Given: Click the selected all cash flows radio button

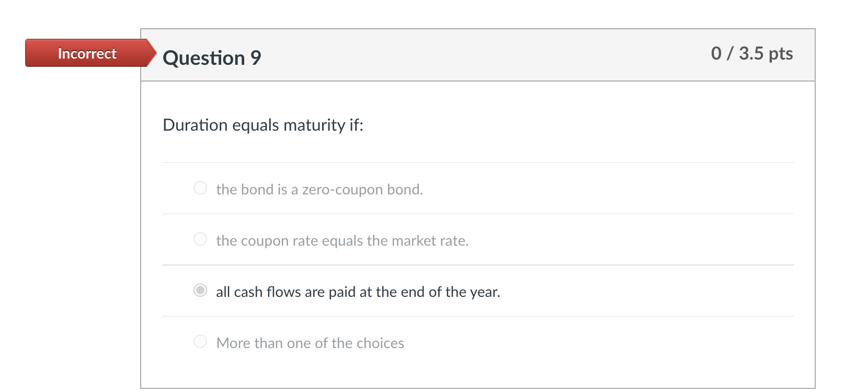Looking at the screenshot, I should [200, 290].
